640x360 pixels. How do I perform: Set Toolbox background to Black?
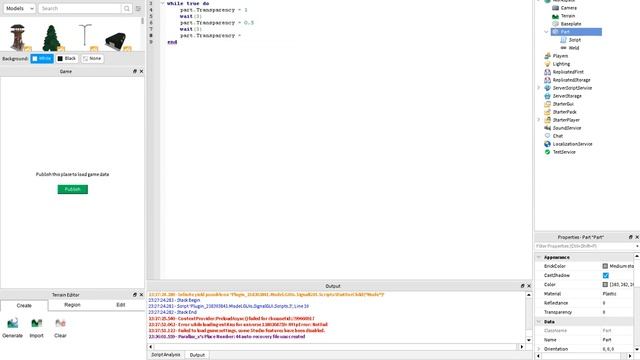tap(67, 58)
